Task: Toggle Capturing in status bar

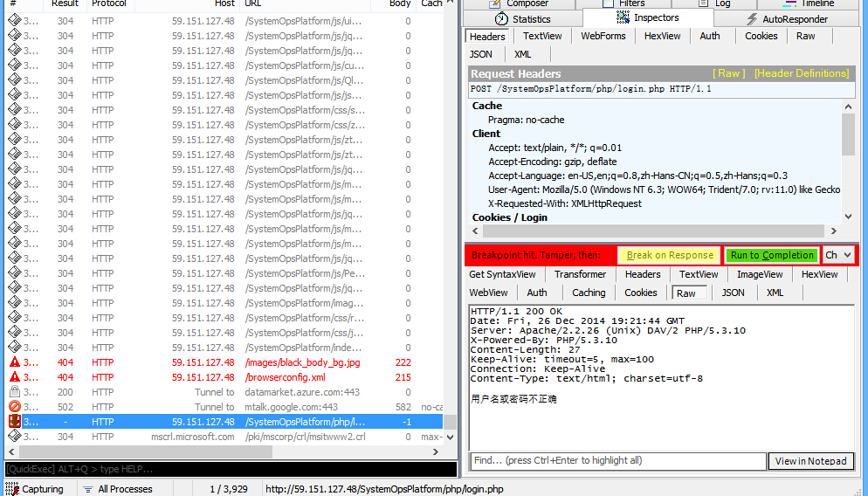Action: tap(36, 489)
